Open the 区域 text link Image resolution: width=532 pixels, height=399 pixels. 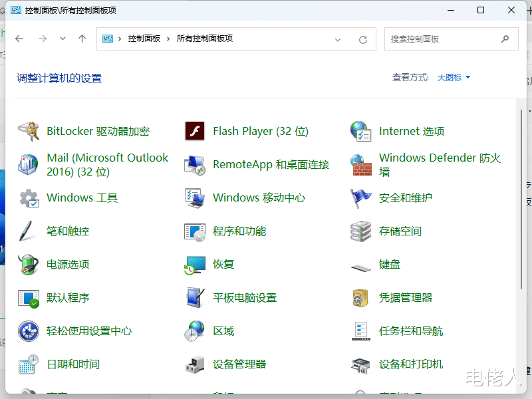coord(223,331)
